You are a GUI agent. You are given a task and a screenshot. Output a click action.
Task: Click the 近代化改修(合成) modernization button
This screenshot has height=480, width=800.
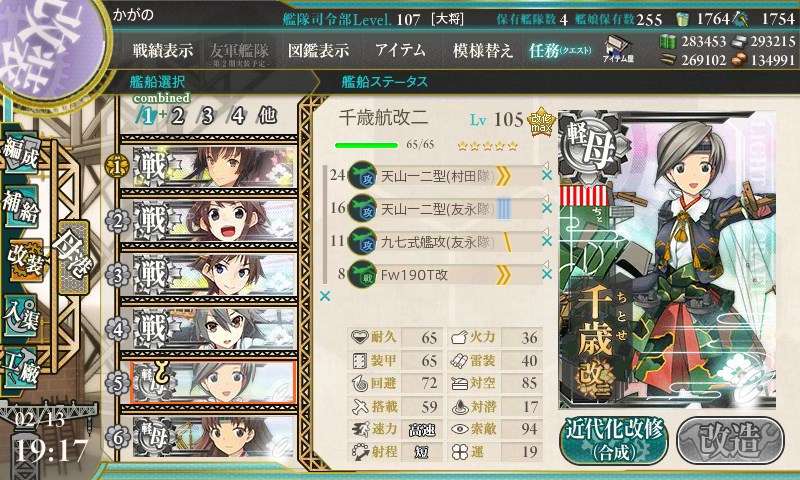[x=614, y=441]
